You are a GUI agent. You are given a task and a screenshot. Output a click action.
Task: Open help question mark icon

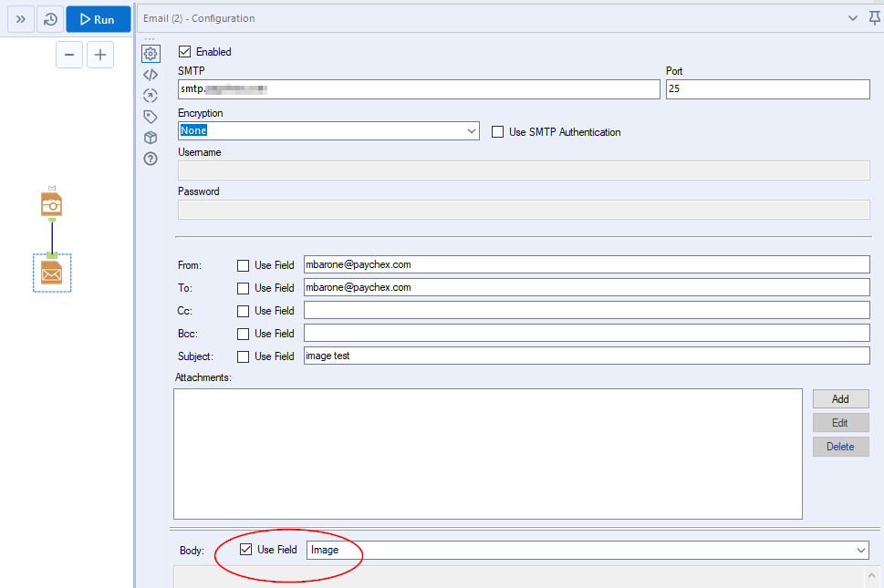point(151,159)
